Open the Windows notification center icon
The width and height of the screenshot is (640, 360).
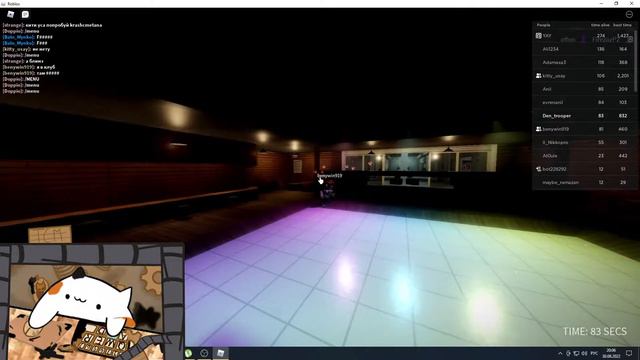[x=629, y=353]
